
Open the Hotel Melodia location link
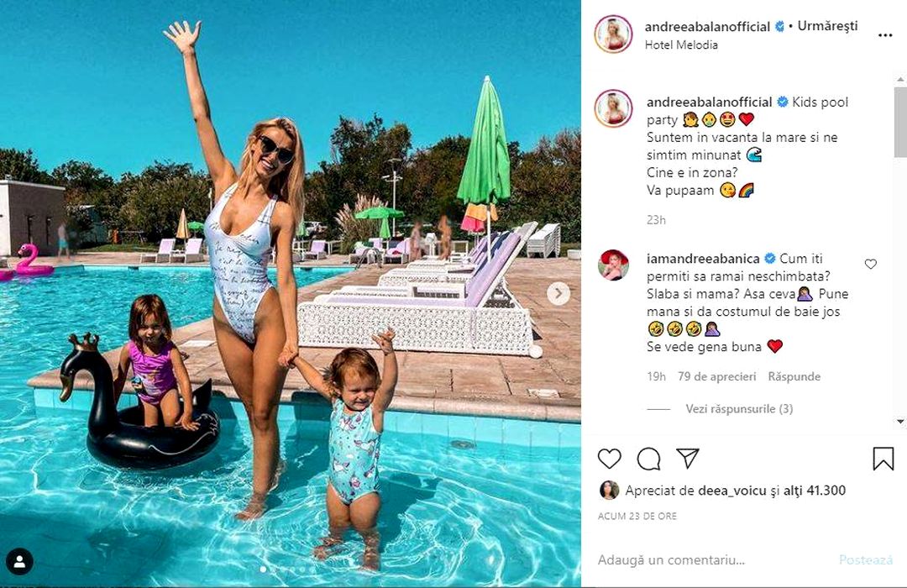681,45
